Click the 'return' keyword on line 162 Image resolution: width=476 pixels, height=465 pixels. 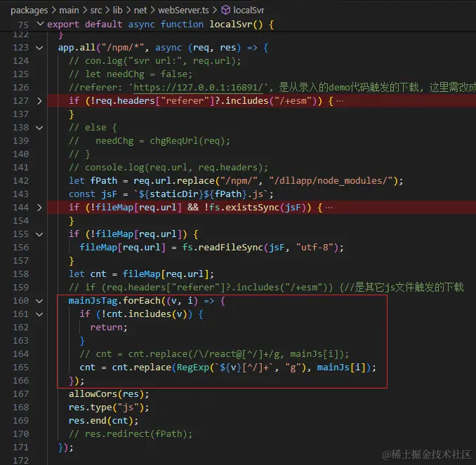pos(106,328)
